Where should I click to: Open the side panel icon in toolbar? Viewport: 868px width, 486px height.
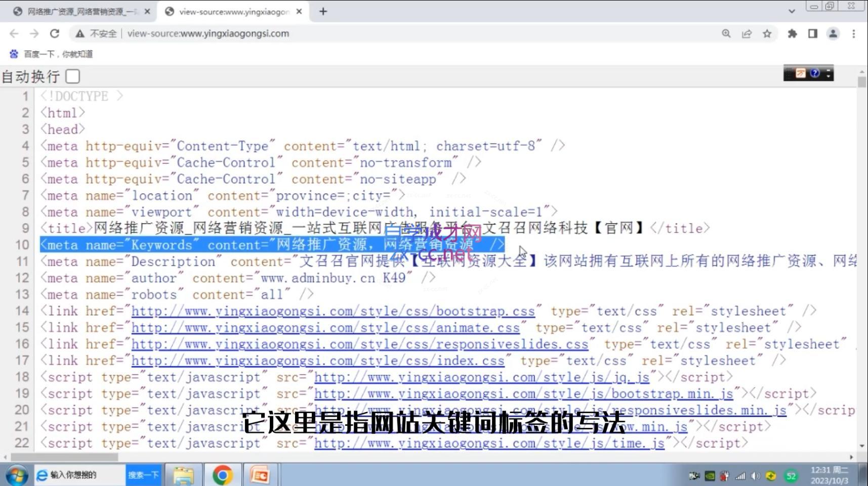pos(812,33)
